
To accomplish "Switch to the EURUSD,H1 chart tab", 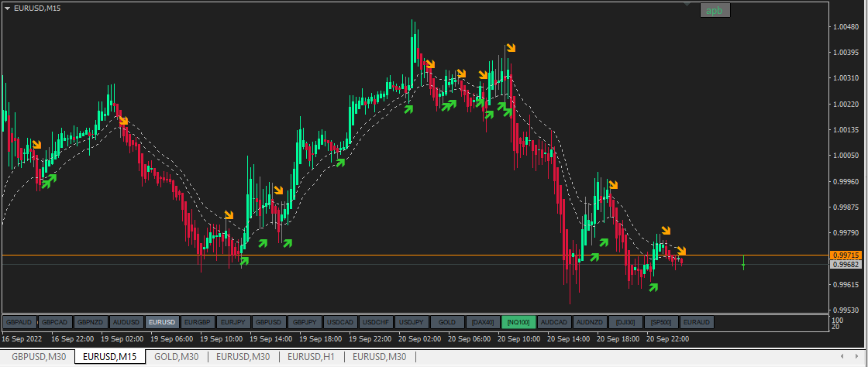I will point(311,357).
